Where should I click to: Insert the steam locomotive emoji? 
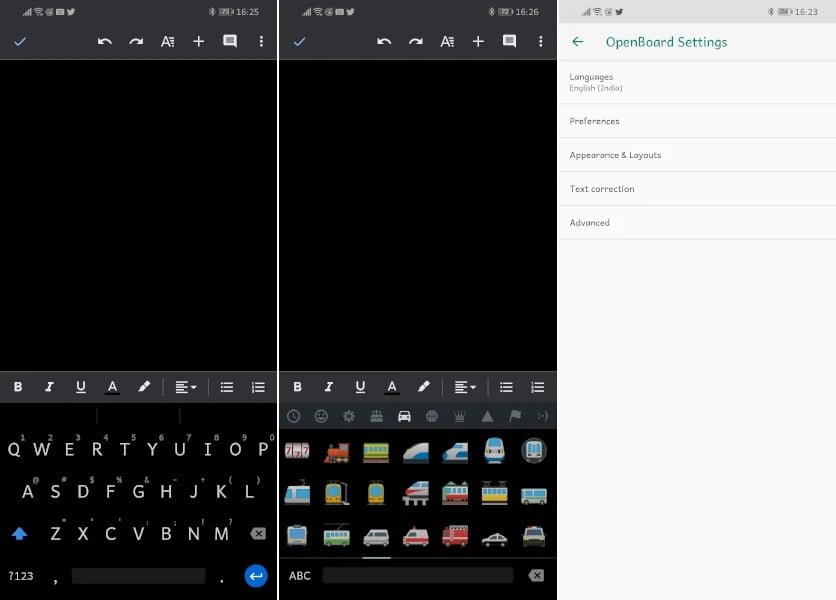(x=336, y=452)
